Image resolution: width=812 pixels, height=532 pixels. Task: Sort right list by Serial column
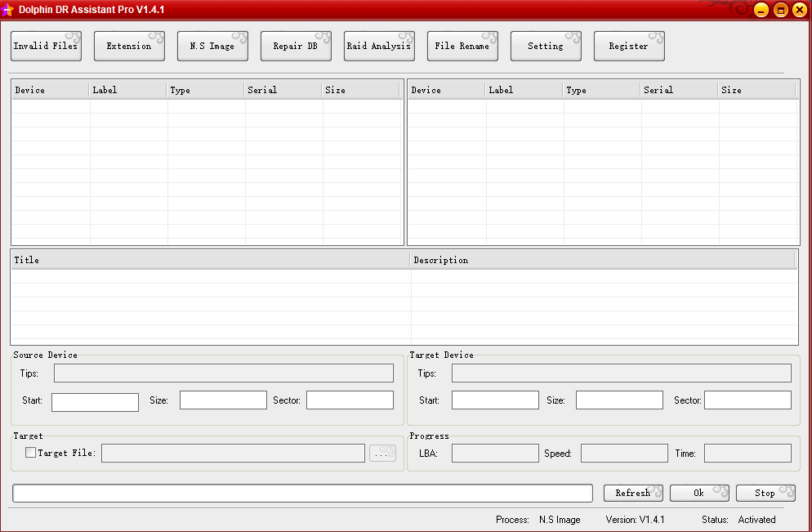click(x=680, y=90)
